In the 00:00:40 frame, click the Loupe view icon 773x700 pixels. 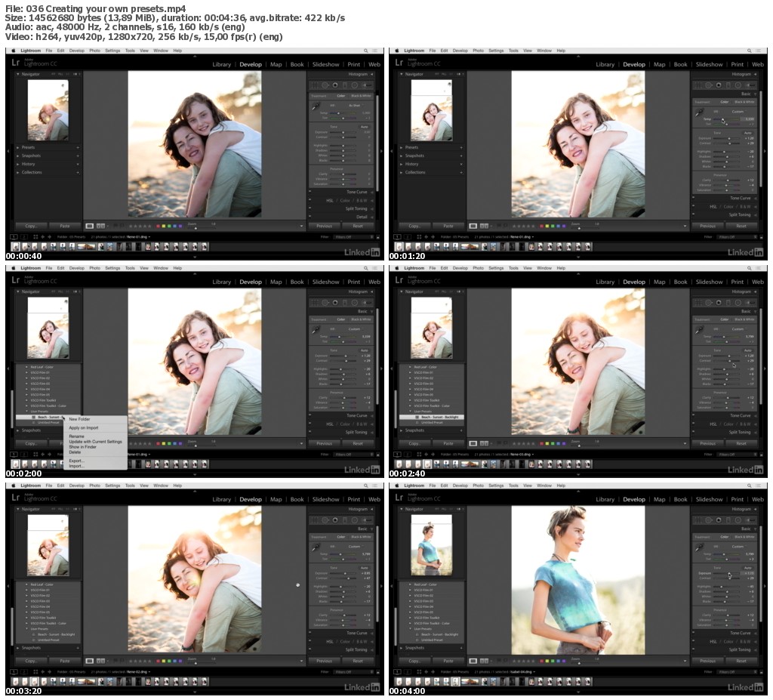point(90,226)
